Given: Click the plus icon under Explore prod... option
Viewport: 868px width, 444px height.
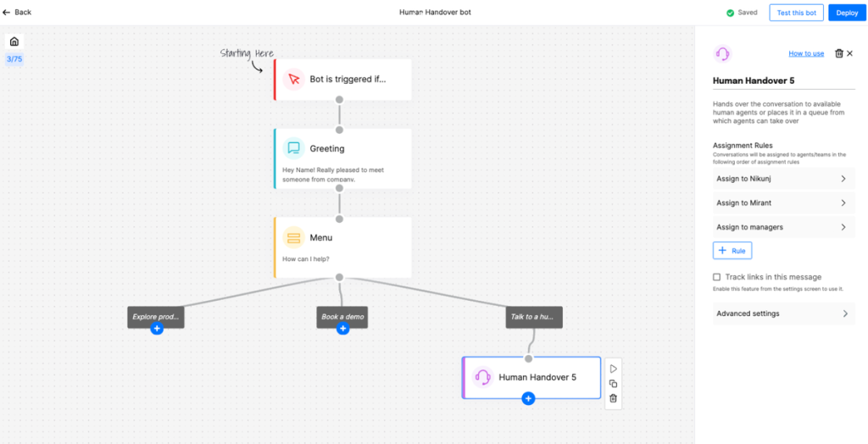Looking at the screenshot, I should coord(157,329).
